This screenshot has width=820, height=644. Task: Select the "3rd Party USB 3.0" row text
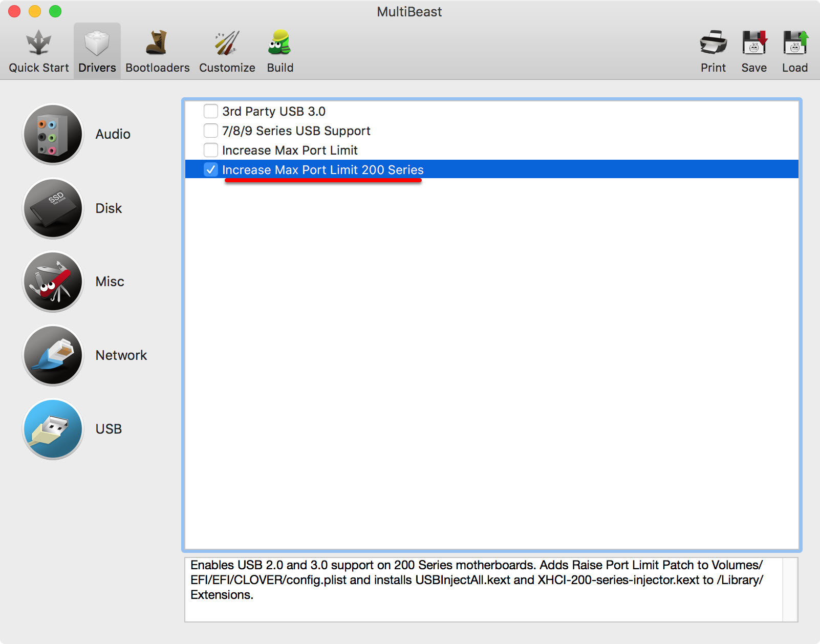(274, 111)
